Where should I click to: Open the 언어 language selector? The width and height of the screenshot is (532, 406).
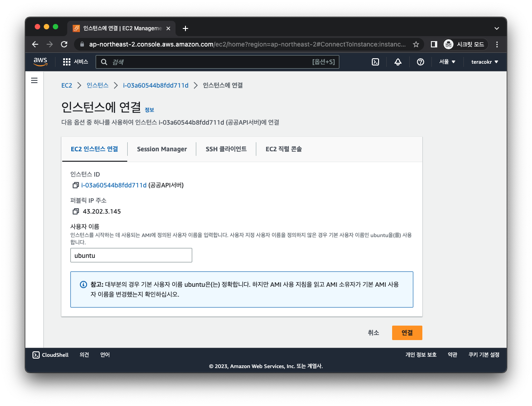coord(105,355)
